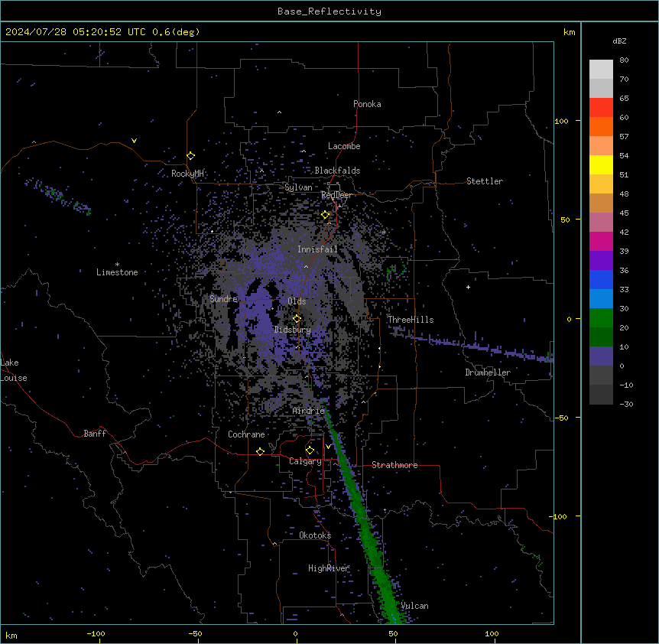This screenshot has height=644, width=659.
Task: Click the Drumheller town label
Action: tap(488, 372)
